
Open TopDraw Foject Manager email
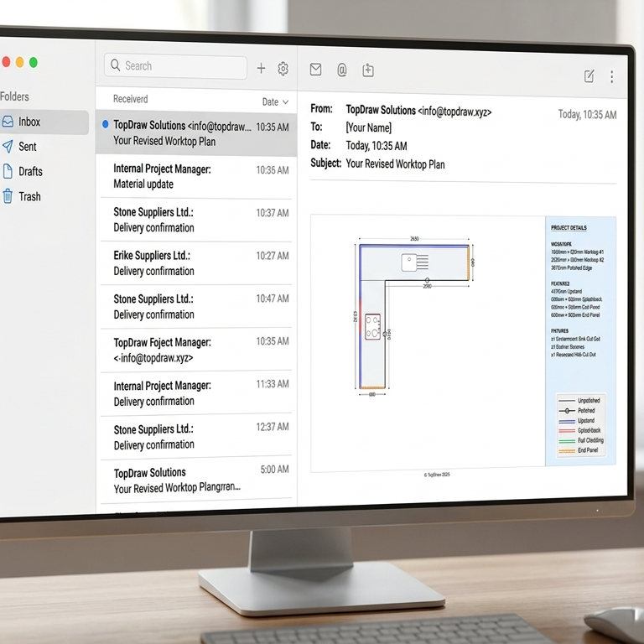(196, 350)
